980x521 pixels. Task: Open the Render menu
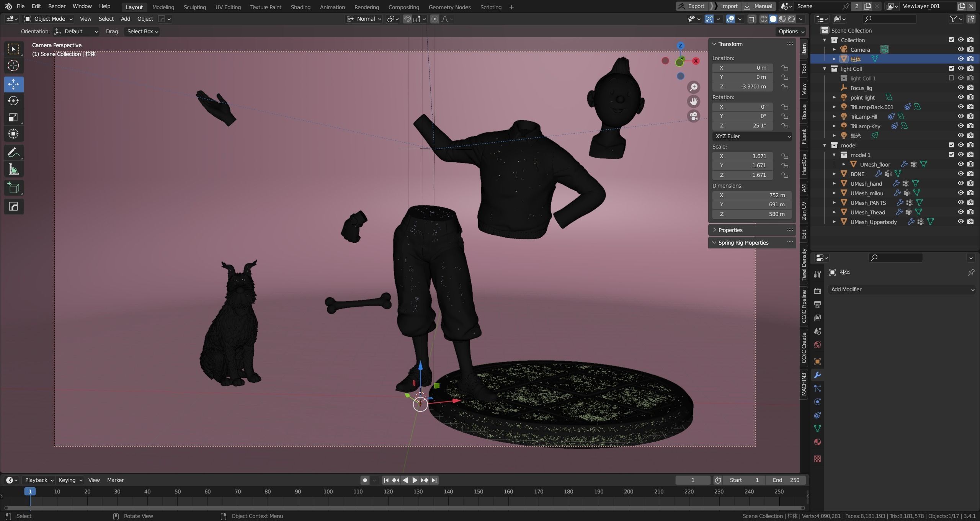tap(57, 6)
